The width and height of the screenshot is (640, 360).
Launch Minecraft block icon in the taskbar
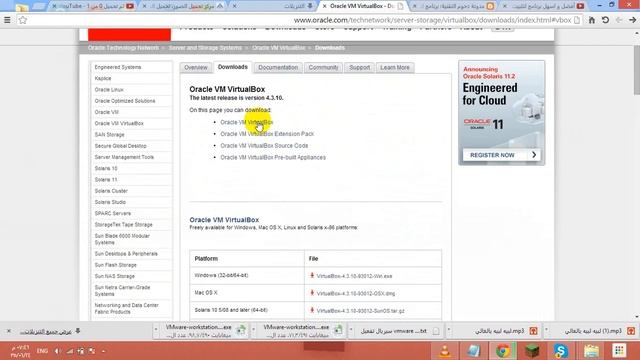click(532, 351)
